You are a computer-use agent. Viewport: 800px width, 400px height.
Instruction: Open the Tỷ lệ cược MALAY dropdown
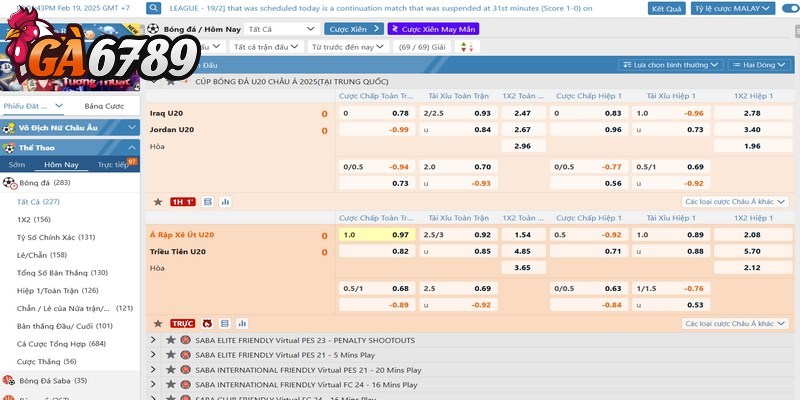[x=733, y=9]
